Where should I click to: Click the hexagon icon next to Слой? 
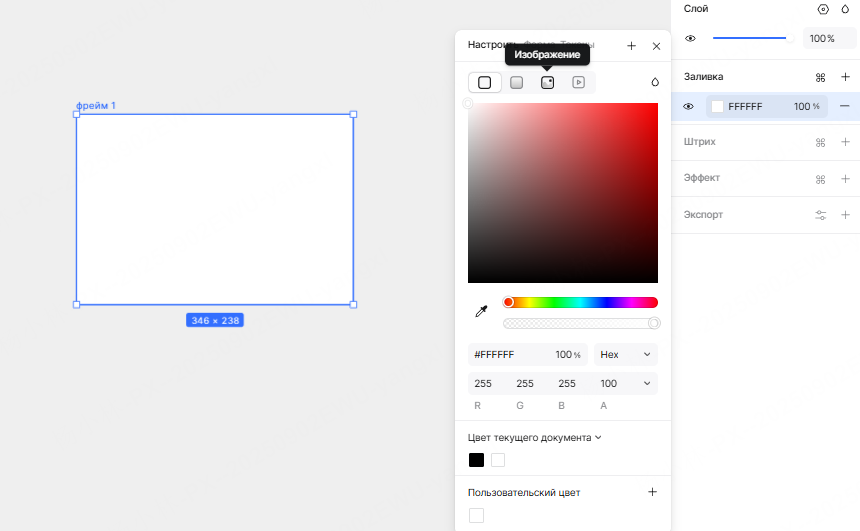[823, 9]
